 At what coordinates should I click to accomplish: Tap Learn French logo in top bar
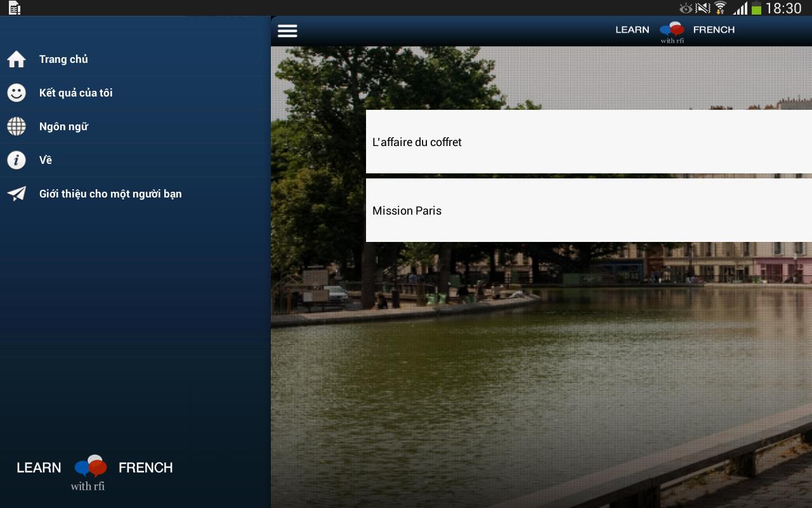tap(675, 32)
